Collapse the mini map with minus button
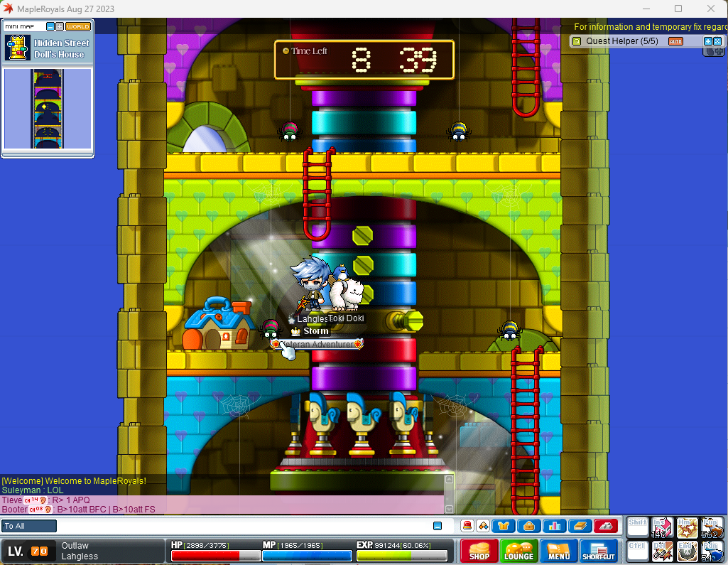 click(x=50, y=26)
